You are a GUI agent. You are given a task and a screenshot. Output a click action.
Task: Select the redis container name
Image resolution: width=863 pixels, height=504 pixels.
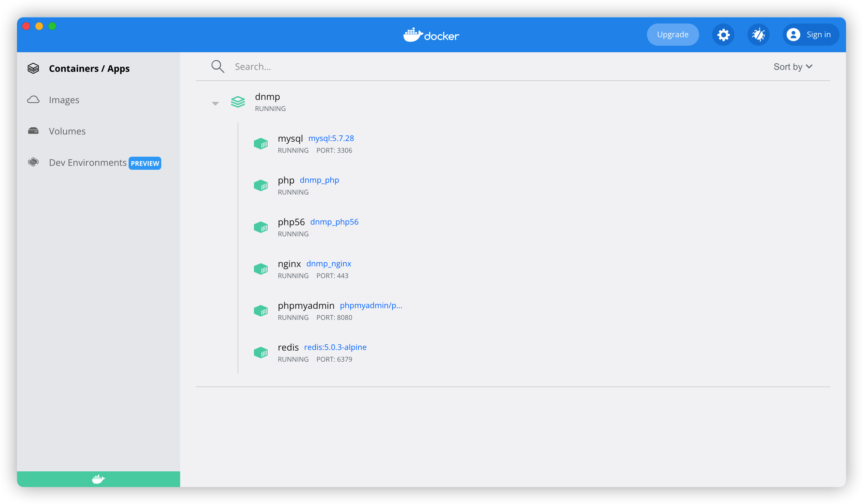pyautogui.click(x=288, y=348)
